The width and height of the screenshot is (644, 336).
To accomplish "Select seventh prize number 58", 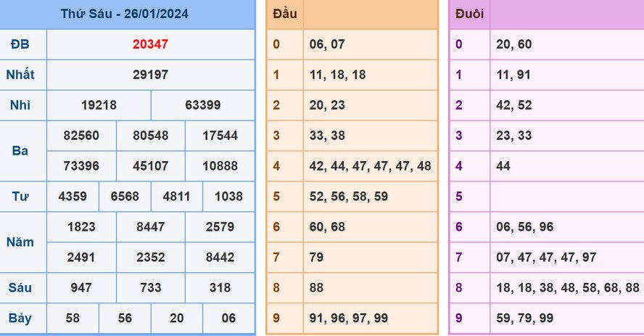I will 73,319.
